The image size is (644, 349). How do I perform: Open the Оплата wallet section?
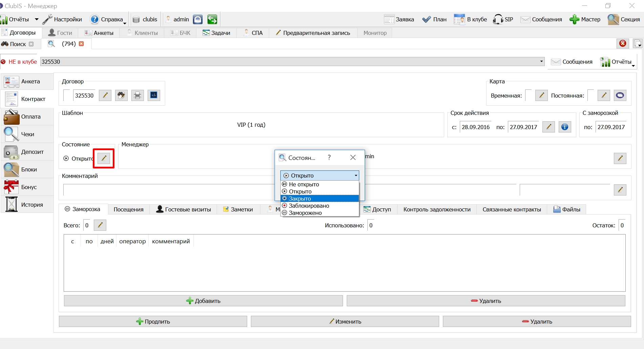coord(27,117)
